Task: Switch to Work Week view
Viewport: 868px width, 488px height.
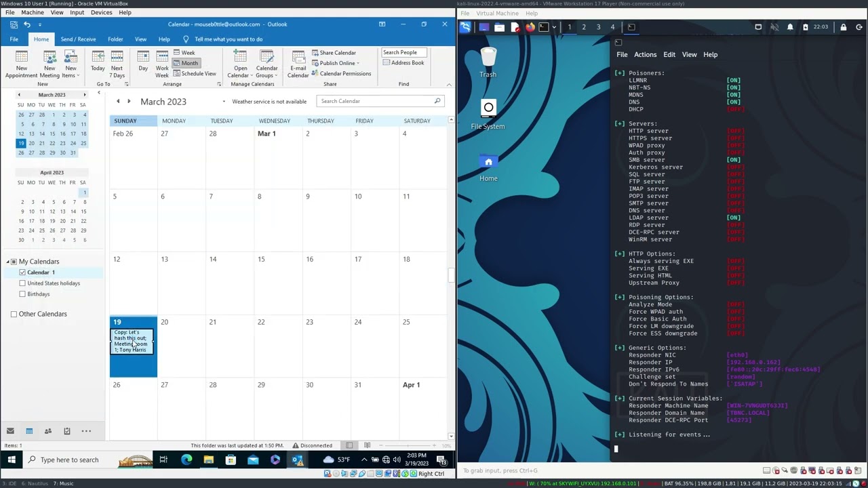Action: (x=162, y=64)
